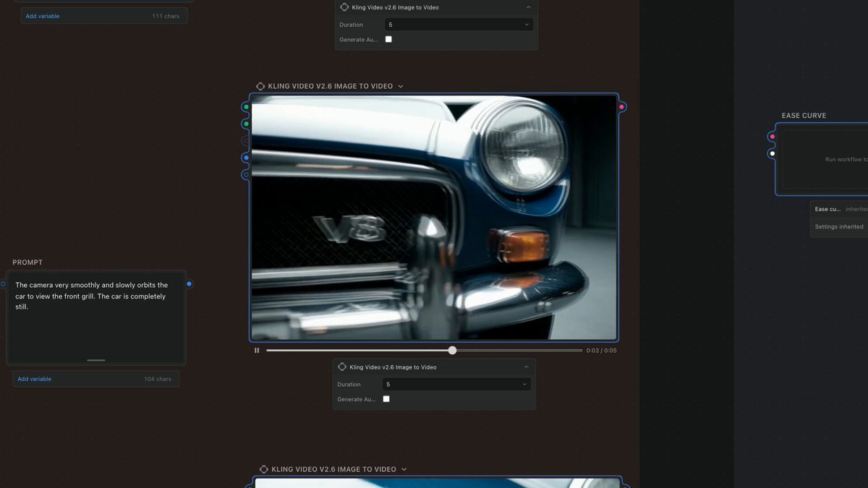
Task: Click the "Settings inherited" row under Ease Curve
Action: pyautogui.click(x=839, y=227)
